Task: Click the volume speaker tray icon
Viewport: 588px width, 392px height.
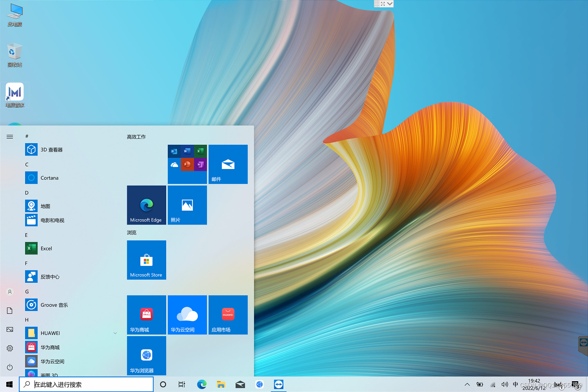Action: (x=505, y=384)
